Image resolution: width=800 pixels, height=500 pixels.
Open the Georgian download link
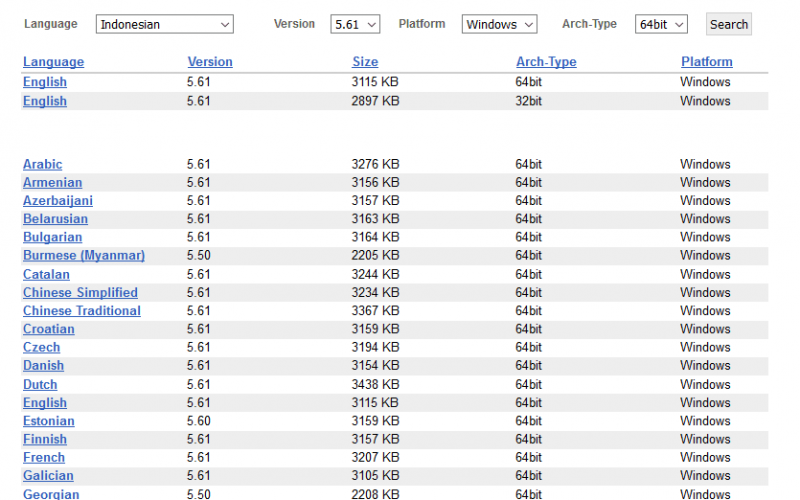point(51,494)
